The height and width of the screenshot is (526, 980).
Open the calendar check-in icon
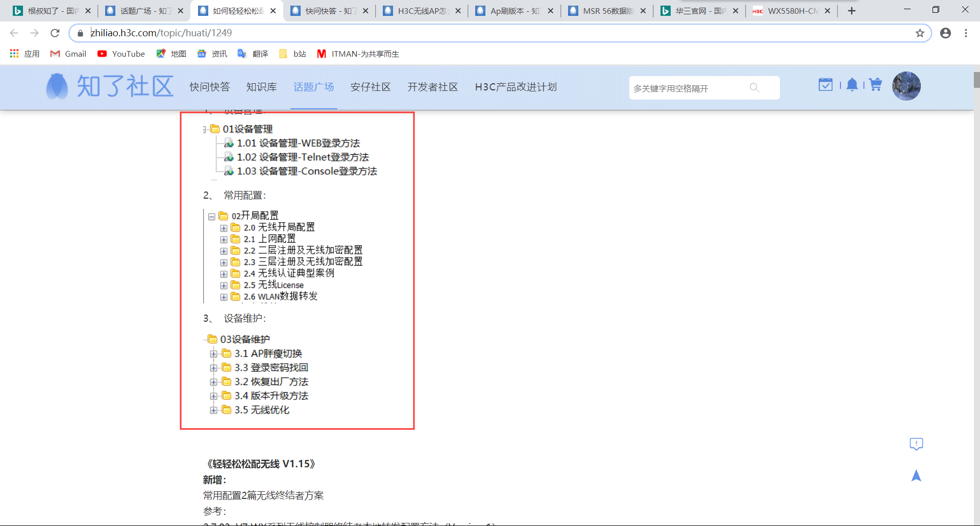click(x=825, y=85)
